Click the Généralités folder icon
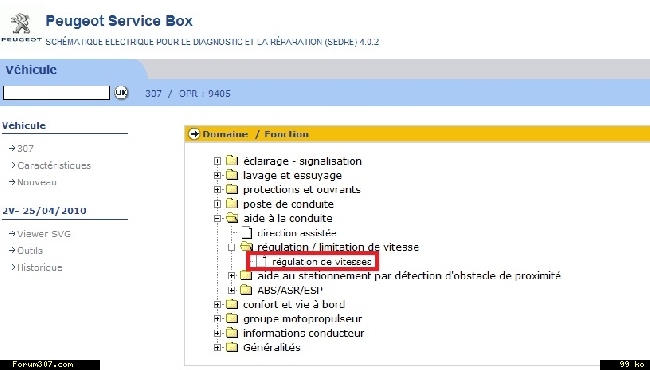650x370 pixels. tap(232, 347)
